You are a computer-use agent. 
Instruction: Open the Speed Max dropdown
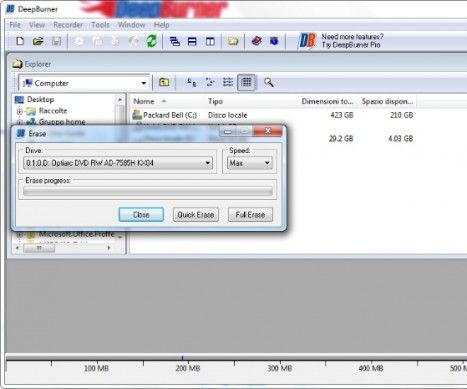tap(250, 163)
